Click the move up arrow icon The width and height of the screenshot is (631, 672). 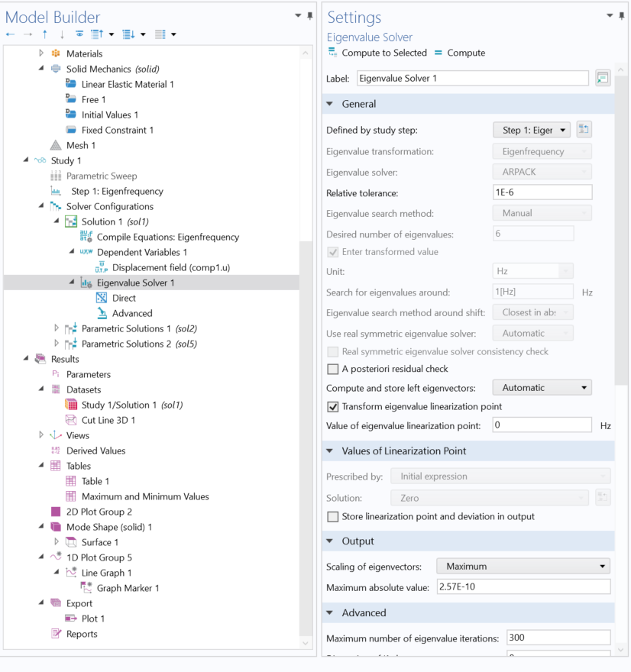pyautogui.click(x=45, y=34)
